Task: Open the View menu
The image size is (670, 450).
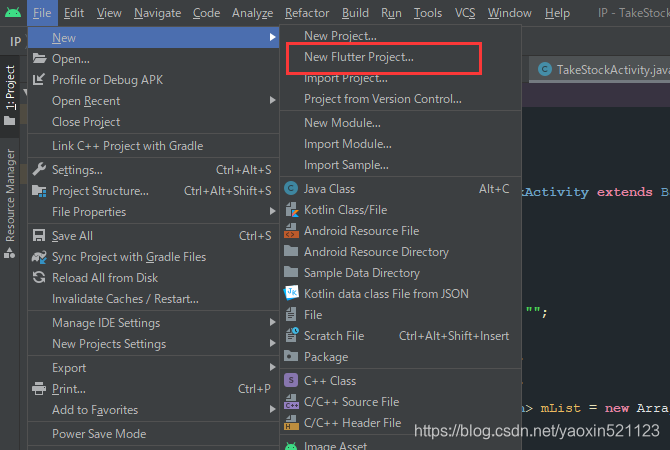Action: [x=109, y=13]
